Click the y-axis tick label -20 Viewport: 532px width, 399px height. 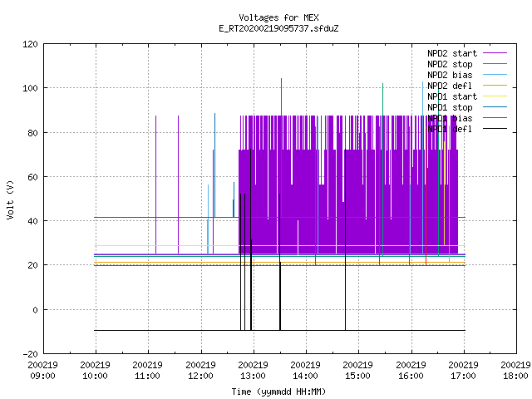click(x=30, y=355)
